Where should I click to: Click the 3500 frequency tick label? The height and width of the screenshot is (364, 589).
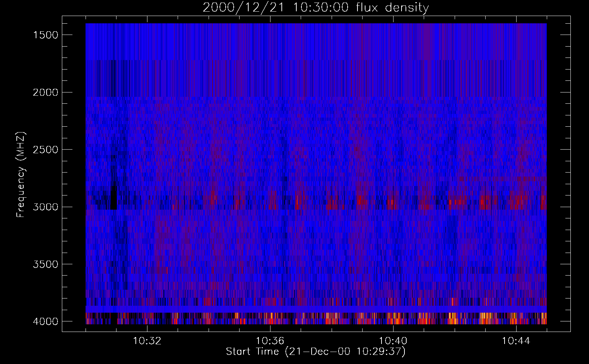coord(46,264)
